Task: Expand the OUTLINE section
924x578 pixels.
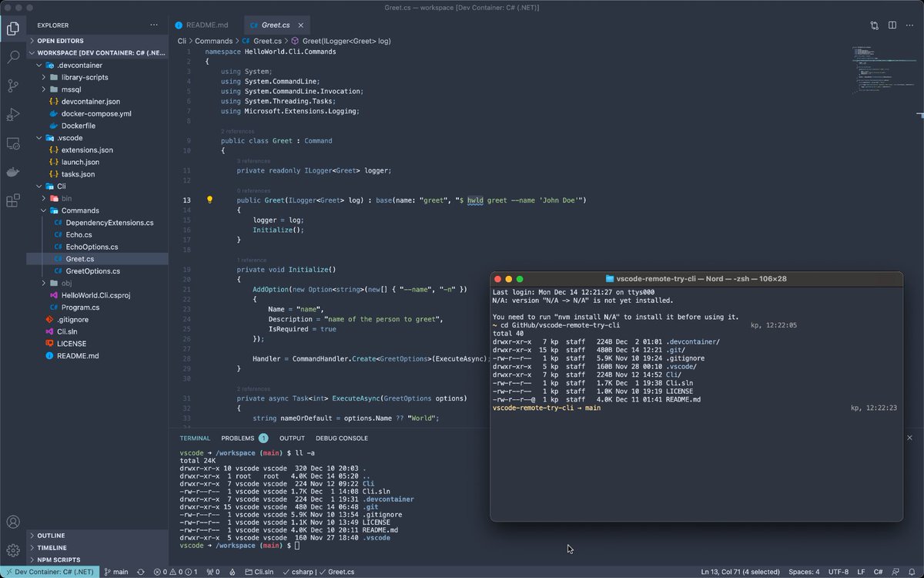Action: (97, 536)
